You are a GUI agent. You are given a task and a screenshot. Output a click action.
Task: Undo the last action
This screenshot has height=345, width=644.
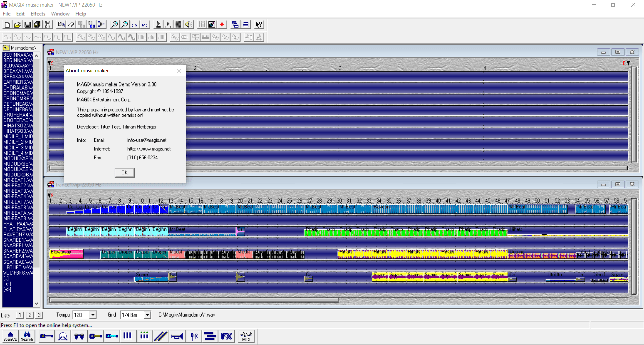[x=144, y=24]
